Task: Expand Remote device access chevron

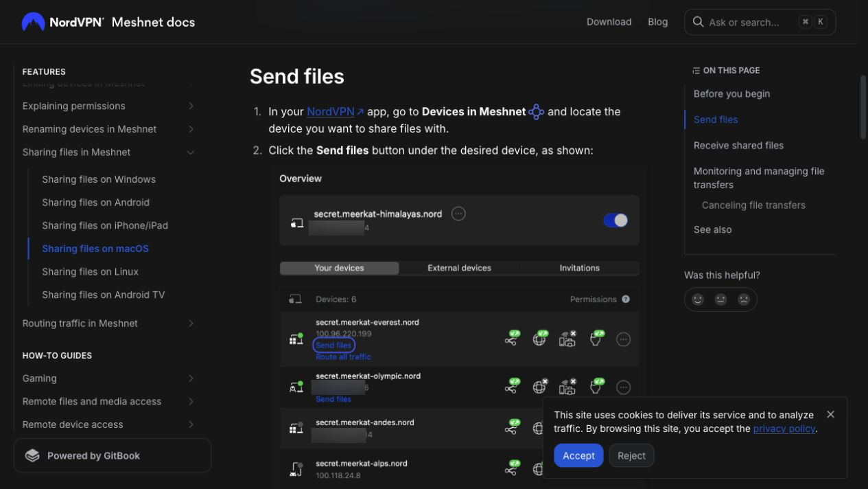Action: [x=191, y=424]
